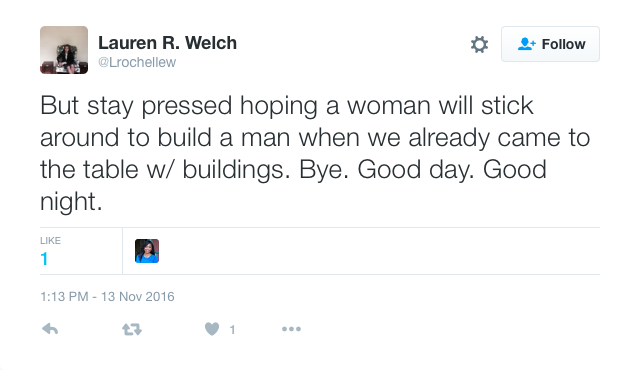Click the Follow button
This screenshot has width=638, height=370.
(550, 44)
